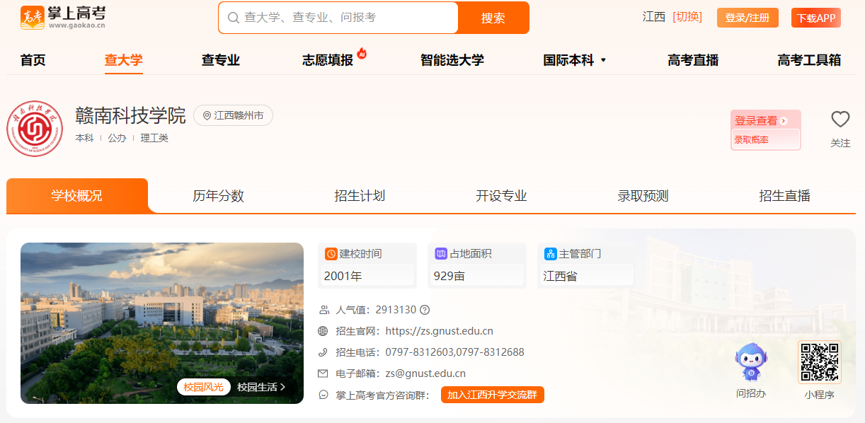Click the globe icon beside 招生官网
Image resolution: width=865 pixels, height=423 pixels.
(x=323, y=331)
